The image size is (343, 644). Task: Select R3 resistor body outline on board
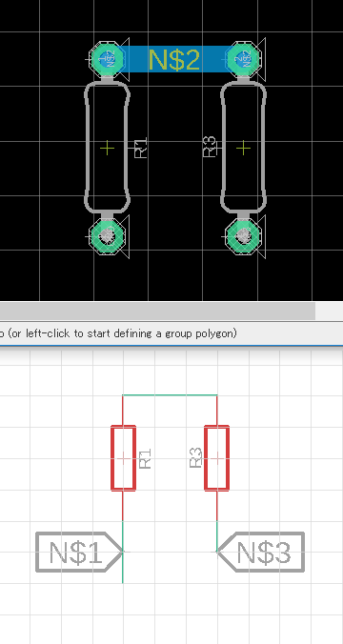(x=244, y=148)
